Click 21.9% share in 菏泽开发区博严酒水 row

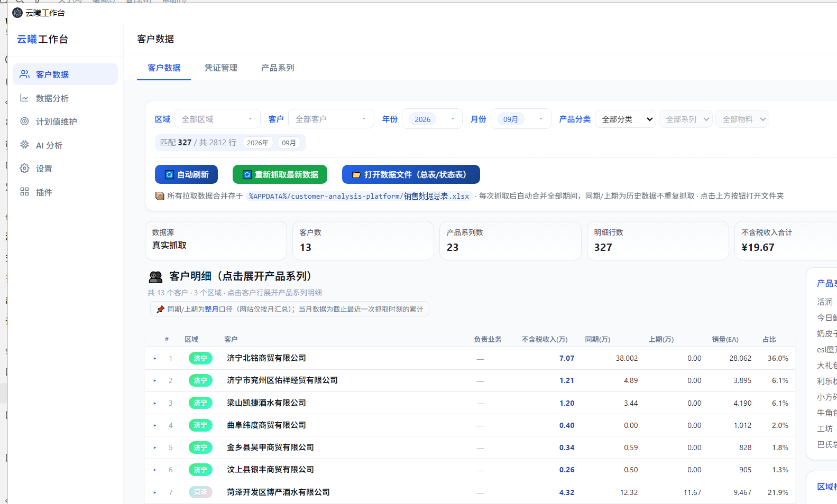coord(778,492)
